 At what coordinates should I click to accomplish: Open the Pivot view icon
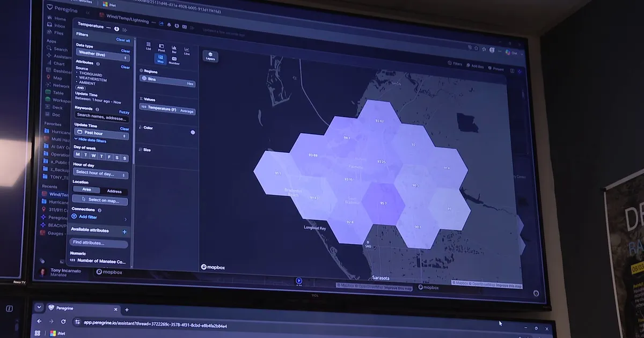click(x=162, y=48)
